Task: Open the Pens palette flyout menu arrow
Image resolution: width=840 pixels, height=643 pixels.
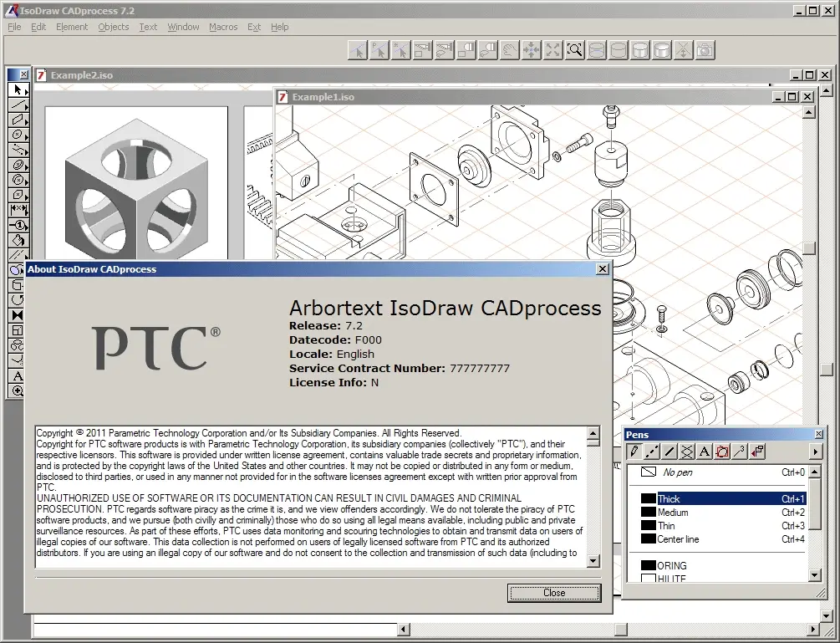Action: (816, 452)
